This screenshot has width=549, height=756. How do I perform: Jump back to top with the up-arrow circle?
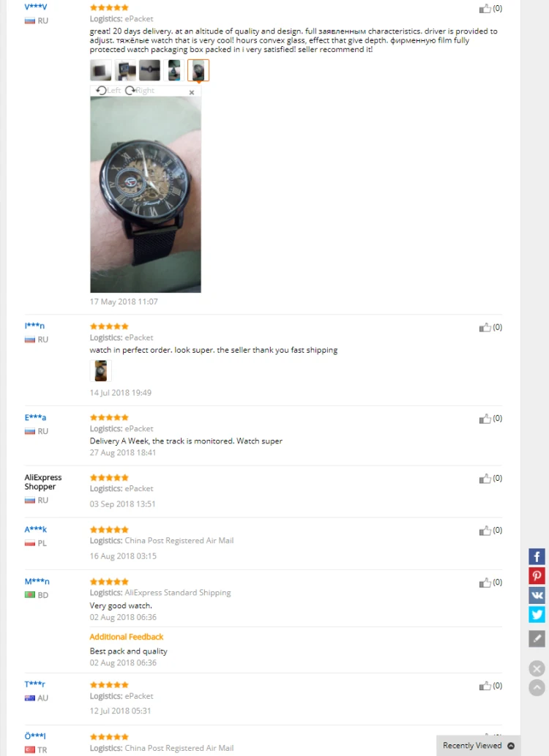(537, 687)
